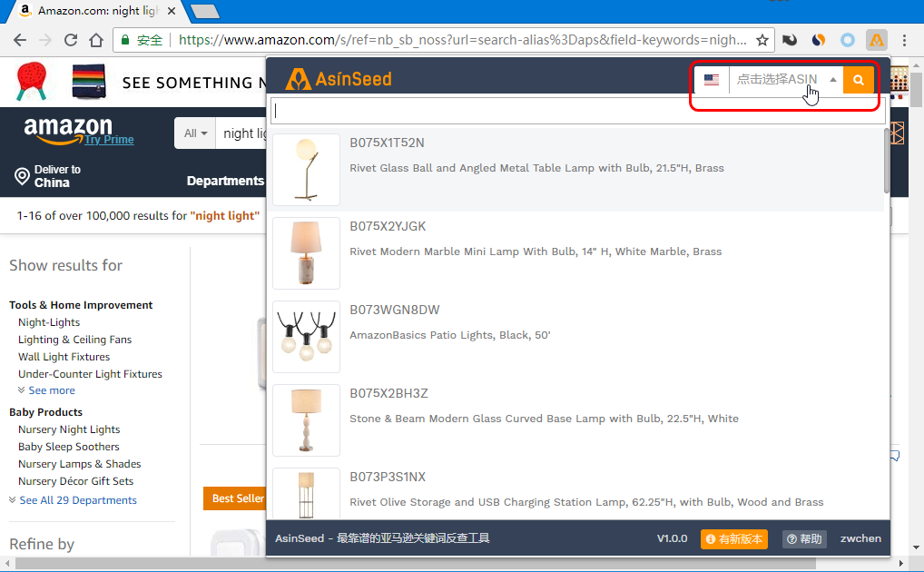The height and width of the screenshot is (572, 924).
Task: Open the US flag marketplace selector
Action: (712, 80)
